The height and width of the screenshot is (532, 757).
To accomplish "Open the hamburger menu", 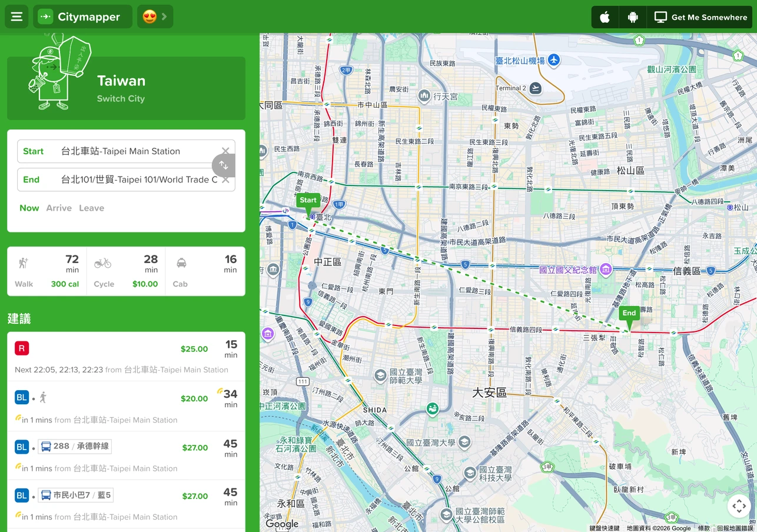I will (x=16, y=17).
